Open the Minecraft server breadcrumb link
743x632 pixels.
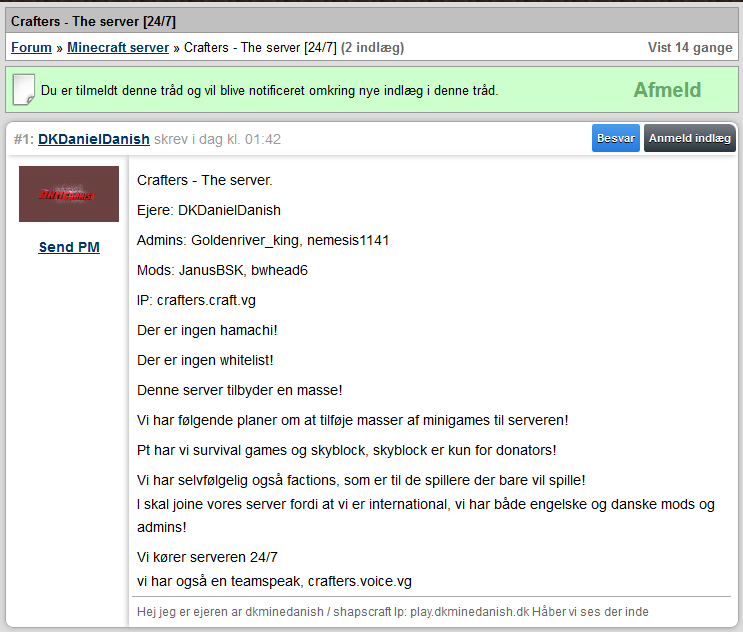click(x=119, y=47)
